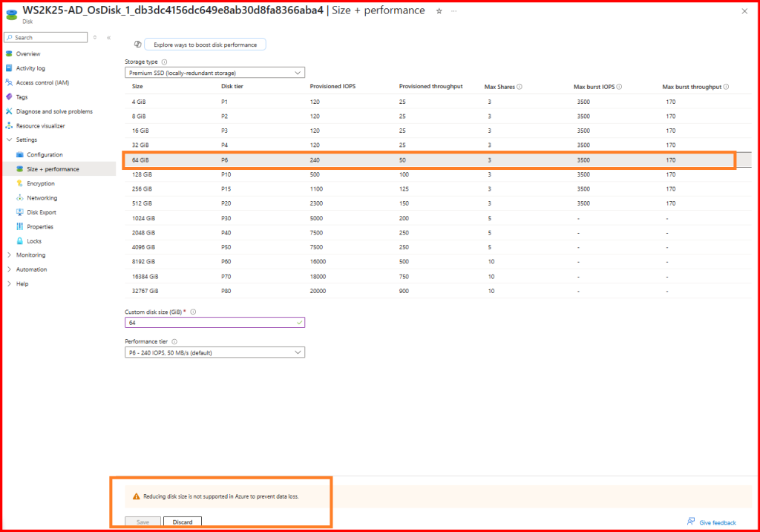The height and width of the screenshot is (532, 760).
Task: Click Explore ways to boost disk performance
Action: [205, 45]
